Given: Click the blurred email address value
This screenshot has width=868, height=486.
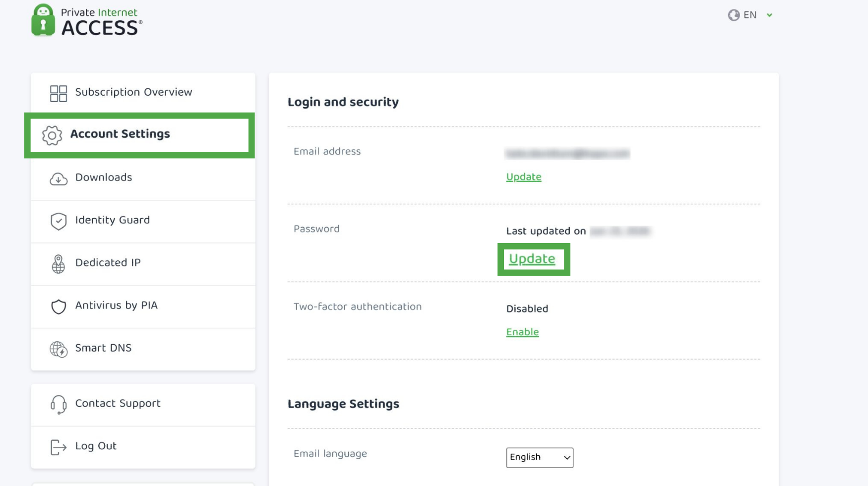Looking at the screenshot, I should click(x=567, y=154).
